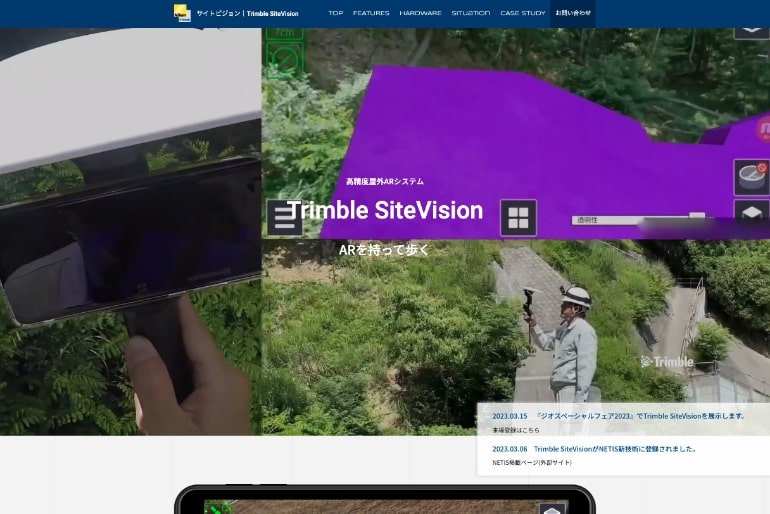Click the 来場登録はこちら link
The width and height of the screenshot is (770, 514).
[516, 430]
